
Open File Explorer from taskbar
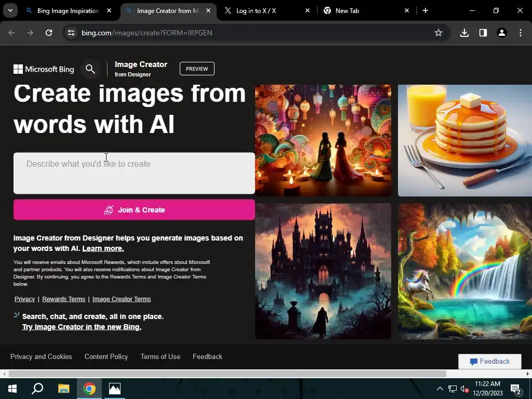point(63,389)
